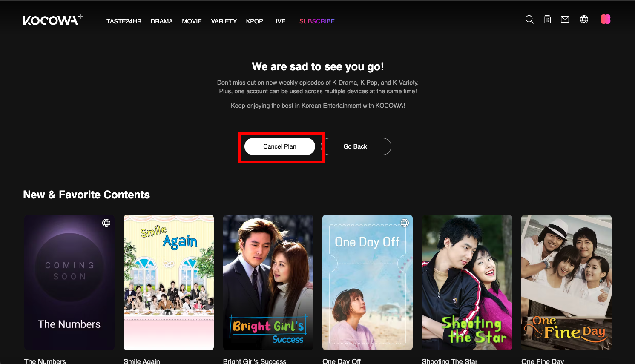This screenshot has width=635, height=364.
Task: Click the globe language icon in header
Action: point(584,20)
